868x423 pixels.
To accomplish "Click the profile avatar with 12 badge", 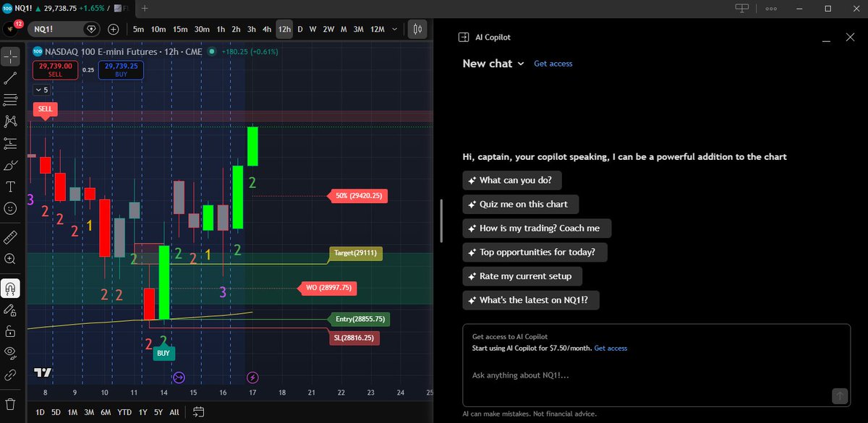I will click(x=11, y=29).
